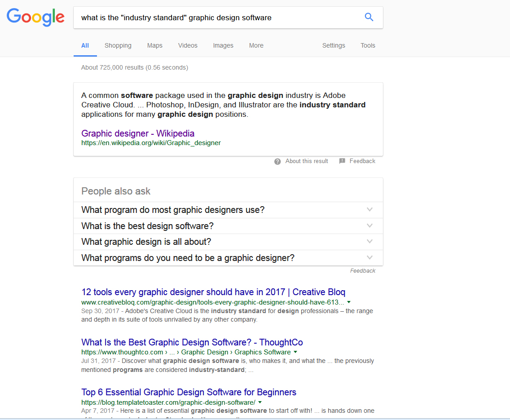This screenshot has width=510, height=420.
Task: Open the More search categories menu
Action: point(256,45)
